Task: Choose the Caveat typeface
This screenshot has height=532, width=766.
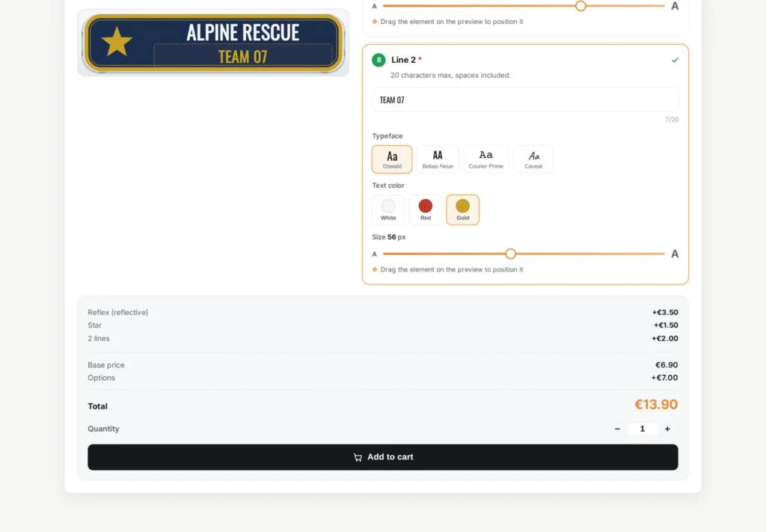Action: click(533, 159)
